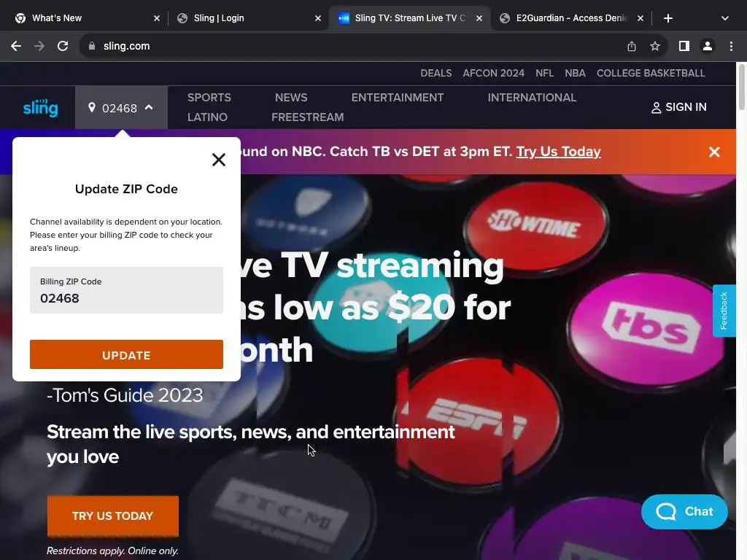Go back using the browser back arrow
This screenshot has height=560, width=747.
(16, 46)
